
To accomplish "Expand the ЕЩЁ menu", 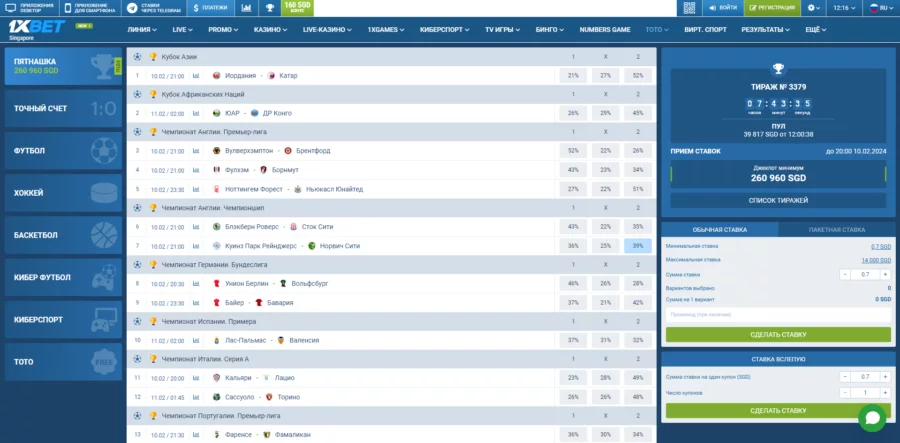I will pos(816,30).
